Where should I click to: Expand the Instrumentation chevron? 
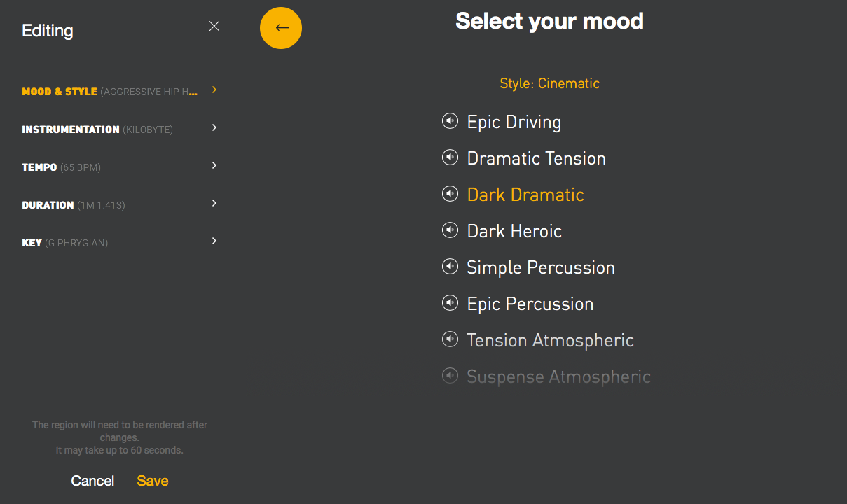[x=214, y=127]
